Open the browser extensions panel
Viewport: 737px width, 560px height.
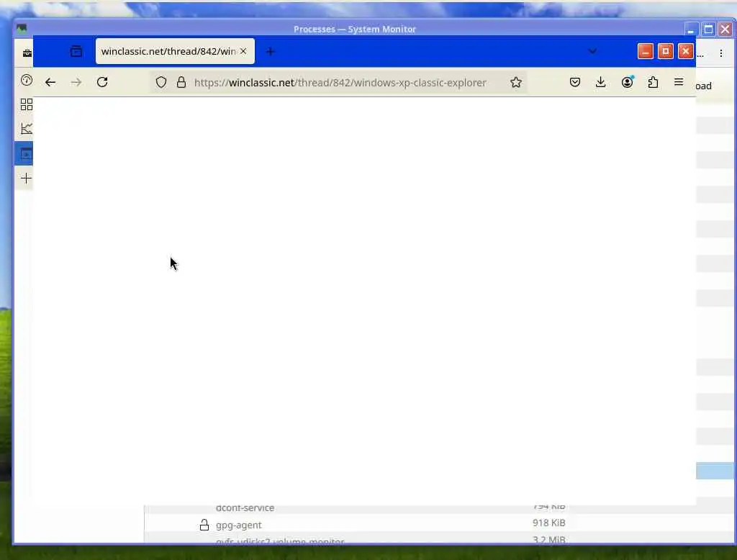[x=653, y=82]
